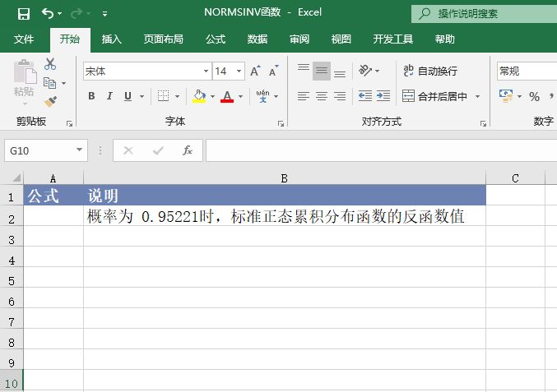Apply the yellow fill color swatch
This screenshot has width=557, height=392.
pyautogui.click(x=198, y=96)
